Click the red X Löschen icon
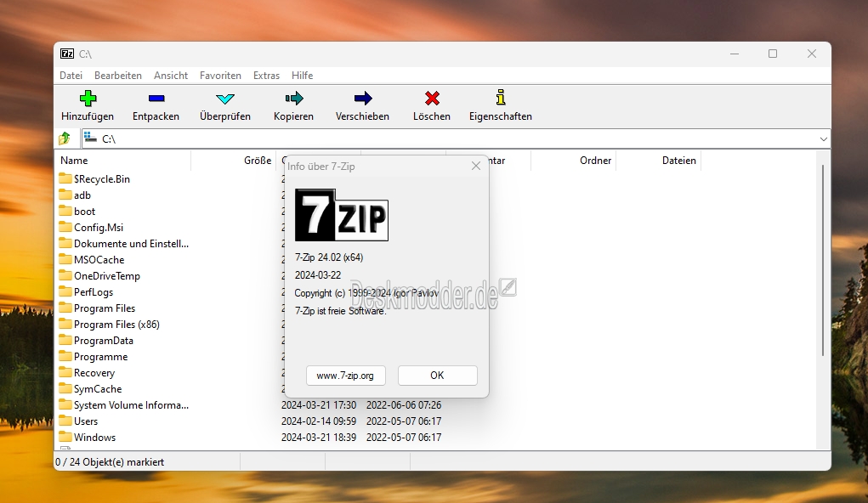The image size is (868, 503). 432,99
